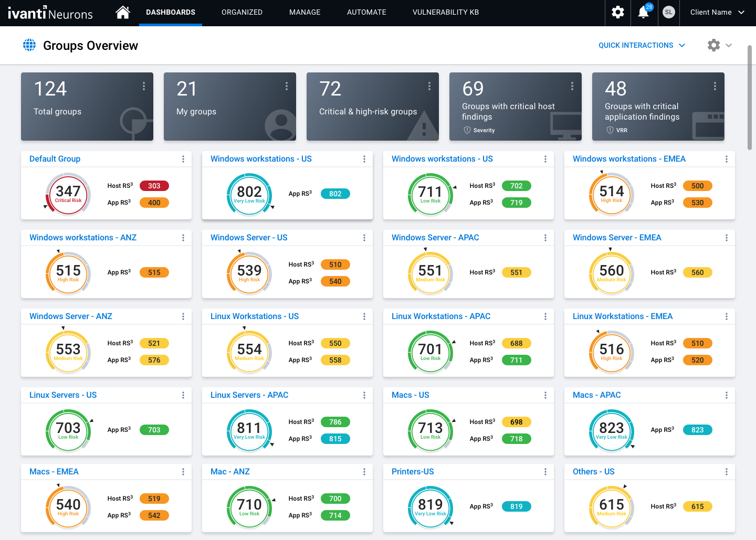Open the dashboard settings gear near Quick Interactions

(713, 45)
